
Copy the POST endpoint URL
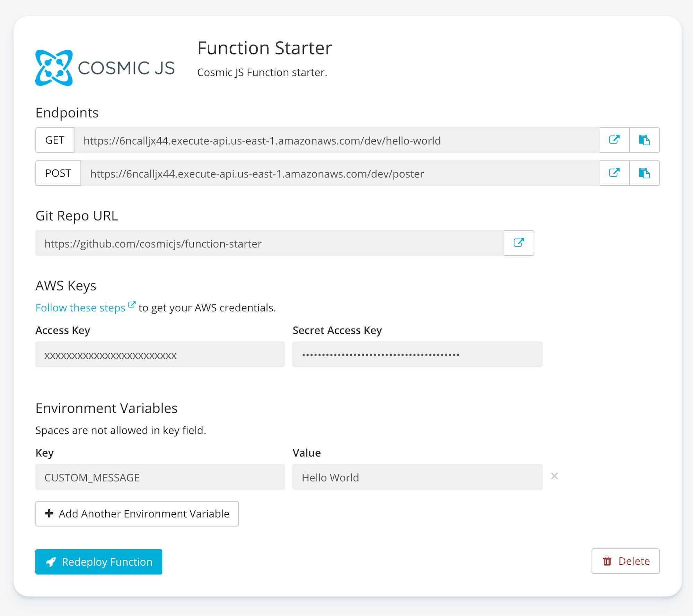(644, 173)
